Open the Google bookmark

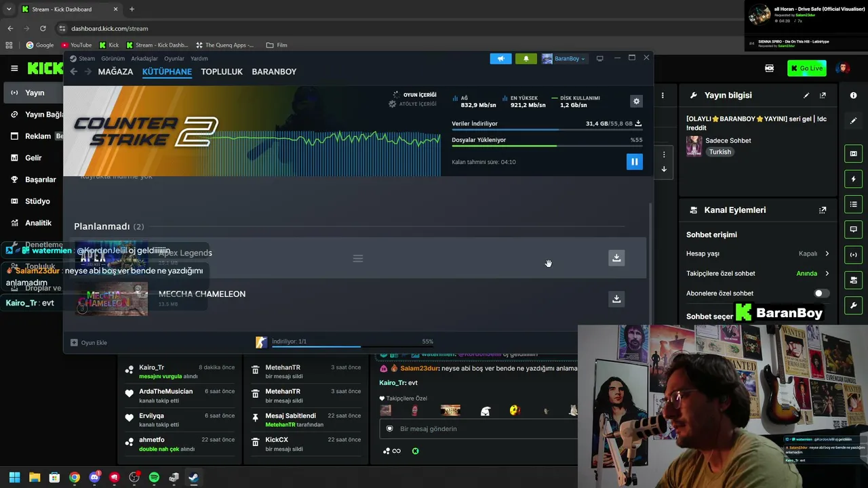(x=39, y=45)
